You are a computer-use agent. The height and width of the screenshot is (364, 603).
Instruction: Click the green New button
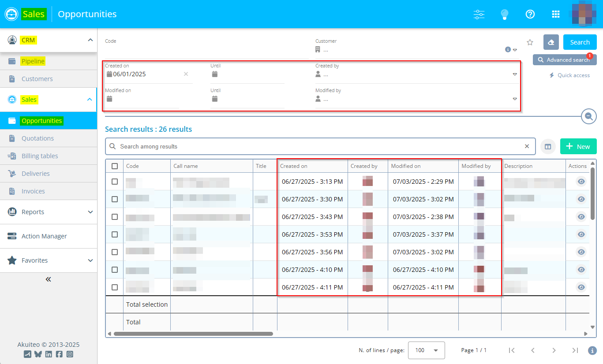coord(578,147)
